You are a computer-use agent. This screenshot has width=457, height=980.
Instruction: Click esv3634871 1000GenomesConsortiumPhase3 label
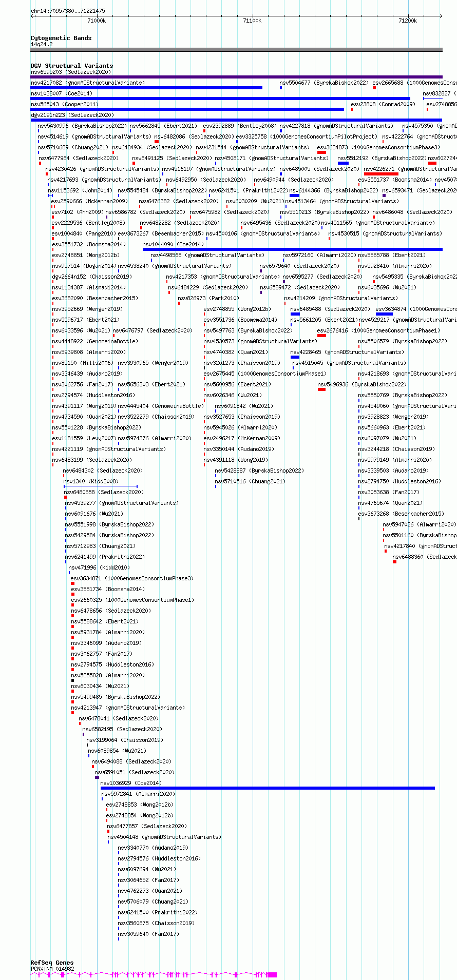132,578
